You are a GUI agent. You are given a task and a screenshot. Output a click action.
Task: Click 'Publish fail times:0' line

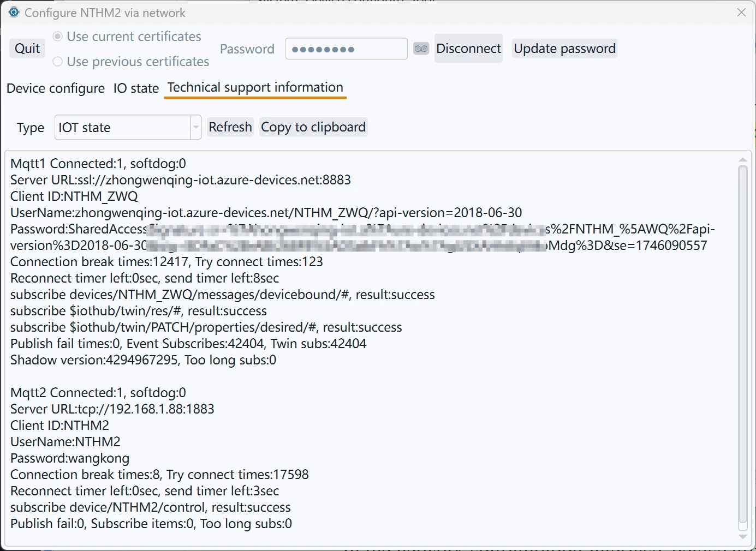point(188,344)
